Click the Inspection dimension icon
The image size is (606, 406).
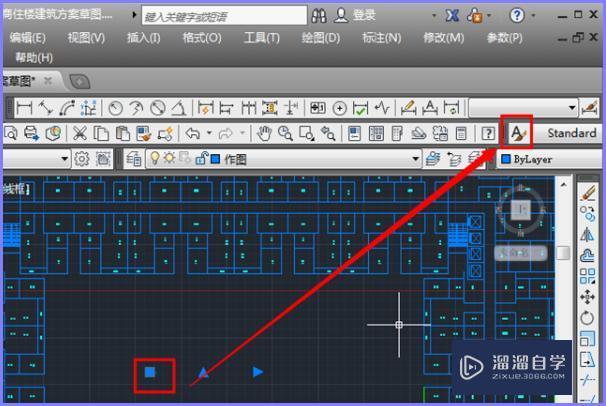click(x=361, y=109)
